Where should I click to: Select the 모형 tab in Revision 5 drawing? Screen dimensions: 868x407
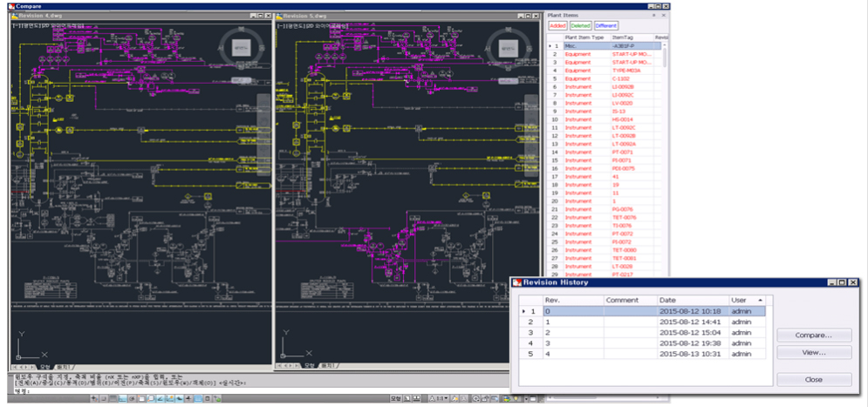311,365
